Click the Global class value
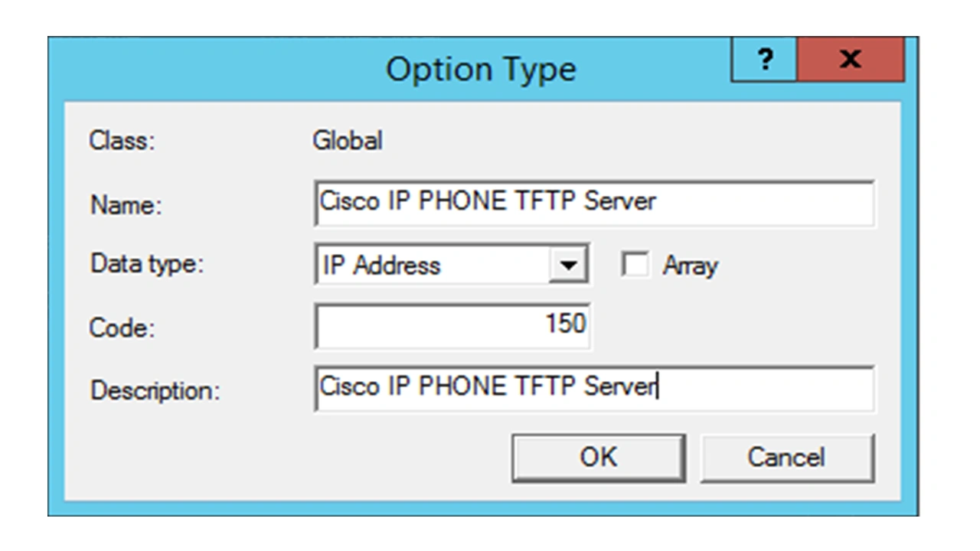The height and width of the screenshot is (551, 980). pyautogui.click(x=348, y=141)
